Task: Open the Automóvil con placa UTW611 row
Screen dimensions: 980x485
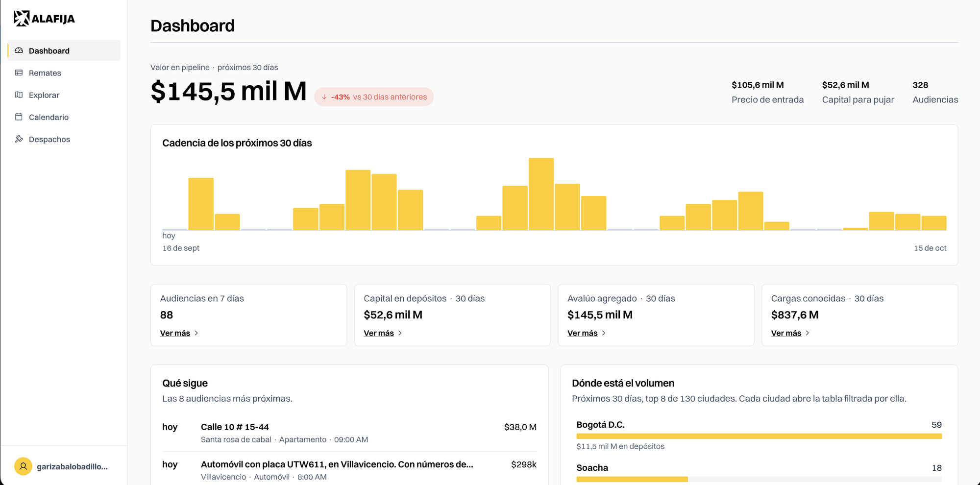Action: [x=349, y=470]
